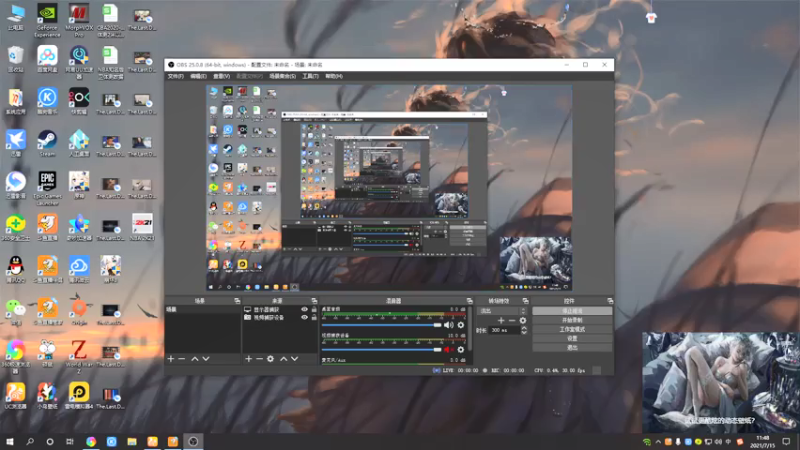Undock the Scenes panel
800x450 pixels.
pos(237,301)
